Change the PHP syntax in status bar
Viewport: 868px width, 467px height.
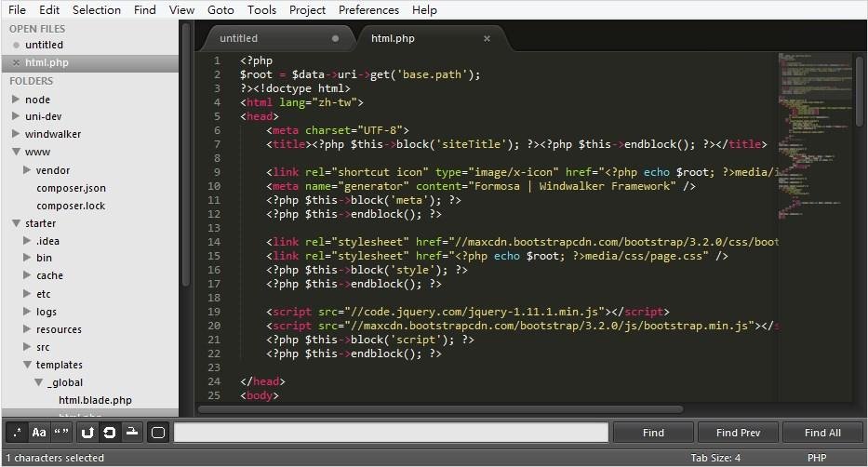tap(817, 458)
